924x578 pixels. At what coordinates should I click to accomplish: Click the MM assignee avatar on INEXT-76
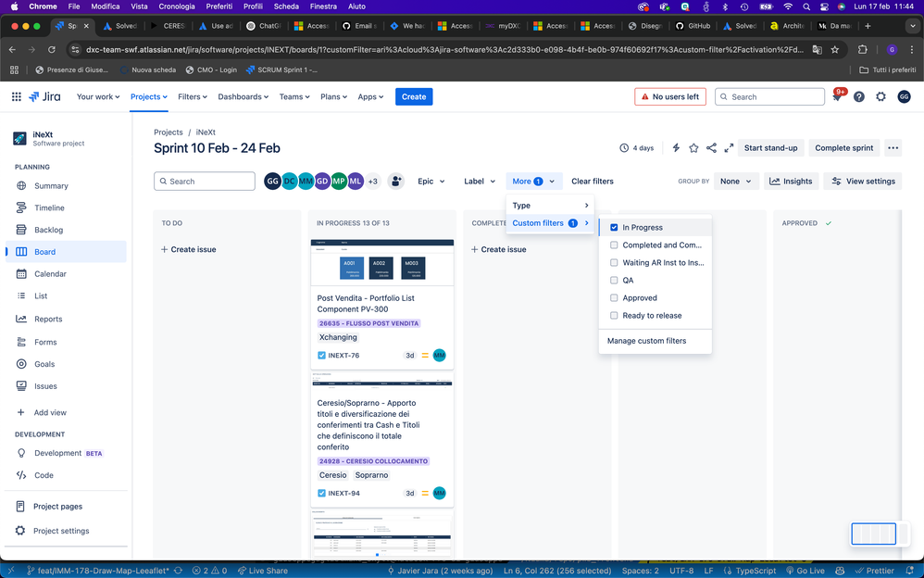pos(439,355)
